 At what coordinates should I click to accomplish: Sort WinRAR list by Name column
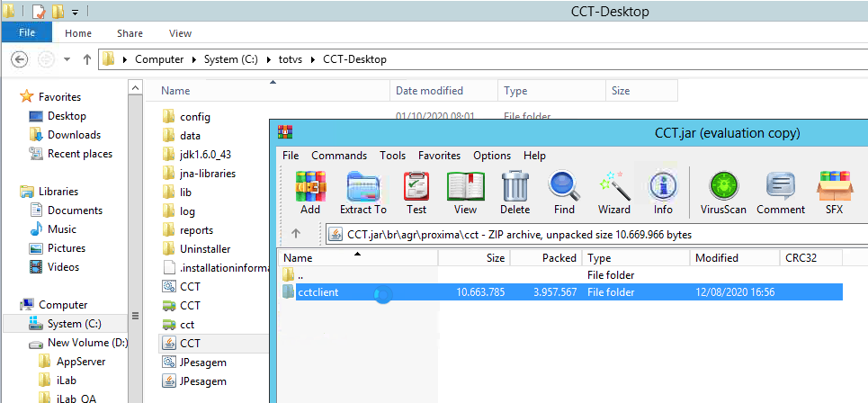click(x=359, y=258)
